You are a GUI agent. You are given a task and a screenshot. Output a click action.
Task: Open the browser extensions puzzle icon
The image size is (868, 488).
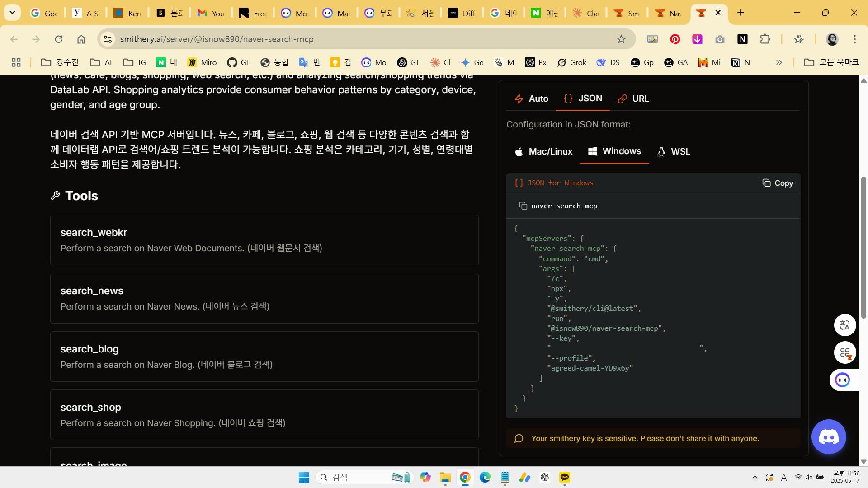765,39
